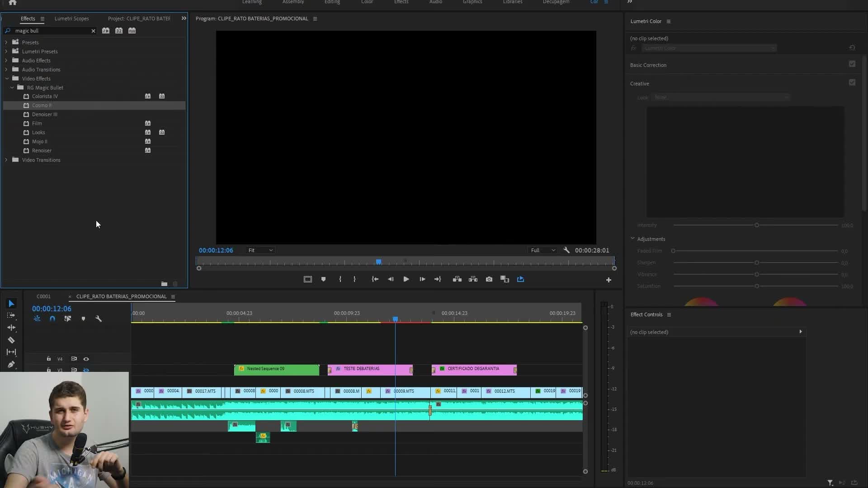Show more panel tabs in Effects group

point(184,19)
